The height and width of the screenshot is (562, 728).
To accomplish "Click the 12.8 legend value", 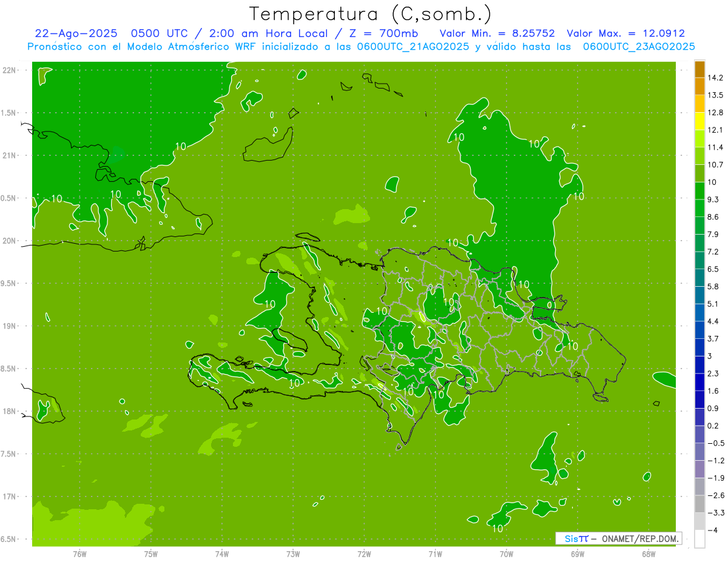I will pos(715,113).
